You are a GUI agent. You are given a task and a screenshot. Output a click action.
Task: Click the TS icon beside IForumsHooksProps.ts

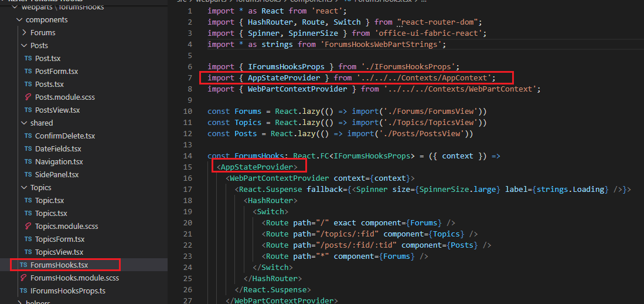coord(23,291)
